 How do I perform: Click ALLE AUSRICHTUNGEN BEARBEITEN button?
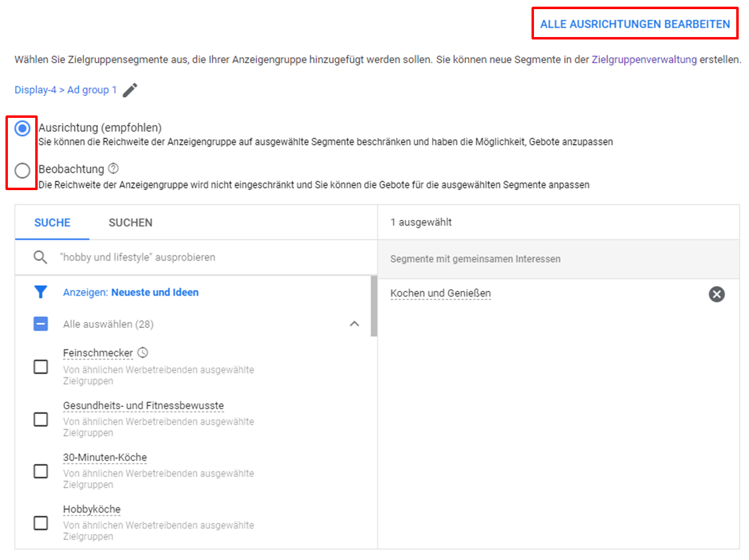(x=635, y=24)
